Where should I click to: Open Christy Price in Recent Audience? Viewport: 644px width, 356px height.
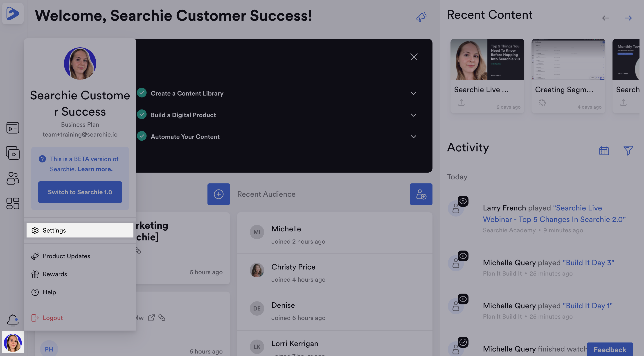coord(335,273)
